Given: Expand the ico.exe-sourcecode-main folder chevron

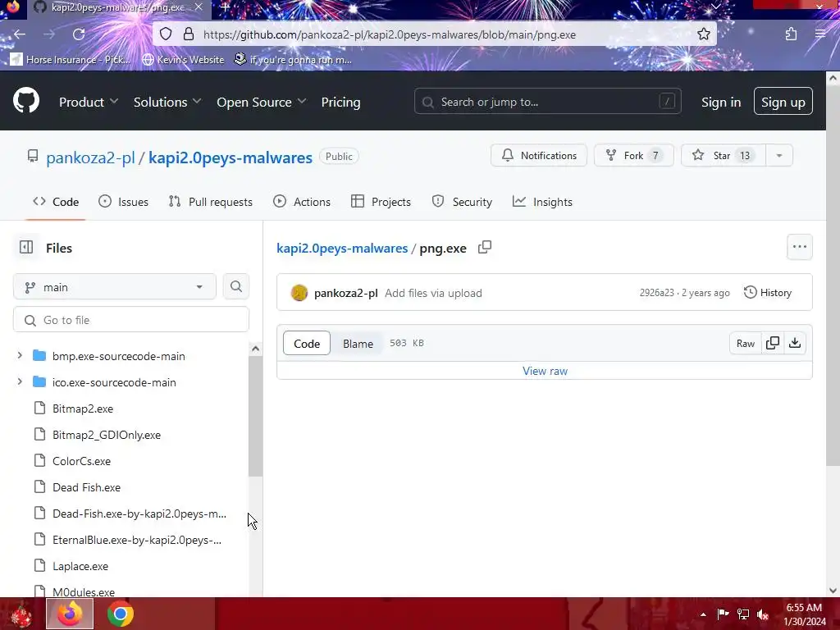Looking at the screenshot, I should tap(20, 382).
